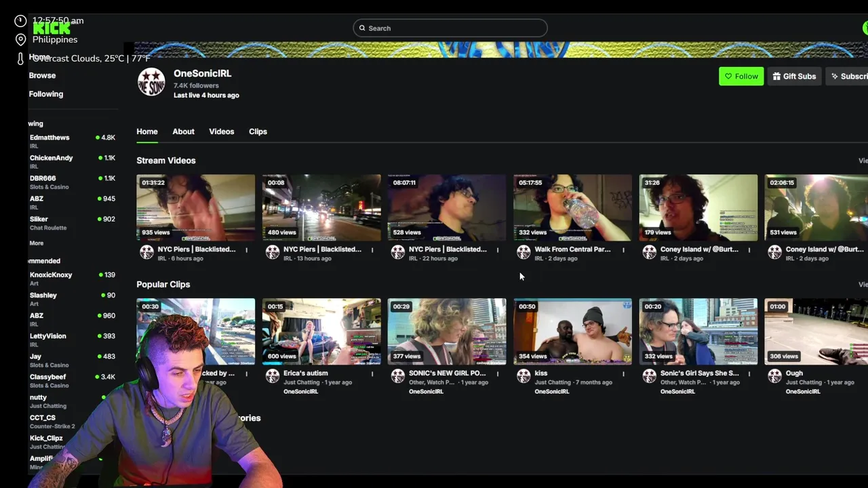The height and width of the screenshot is (488, 868).
Task: Go to Browse in sidebar
Action: [x=42, y=76]
